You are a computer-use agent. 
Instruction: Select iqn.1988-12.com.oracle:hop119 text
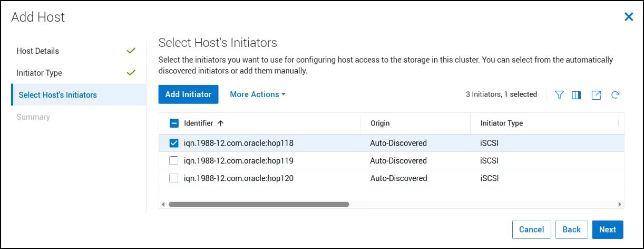[x=239, y=161]
